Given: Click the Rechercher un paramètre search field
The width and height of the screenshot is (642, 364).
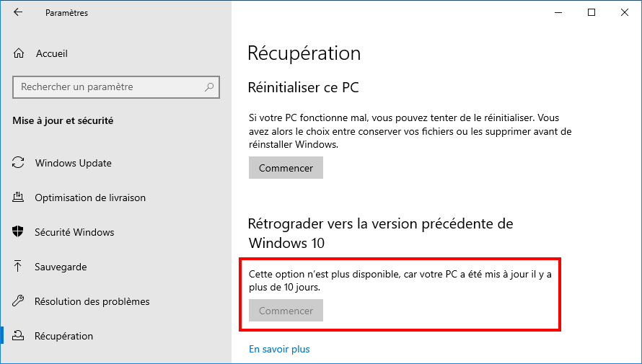Looking at the screenshot, I should (x=116, y=86).
